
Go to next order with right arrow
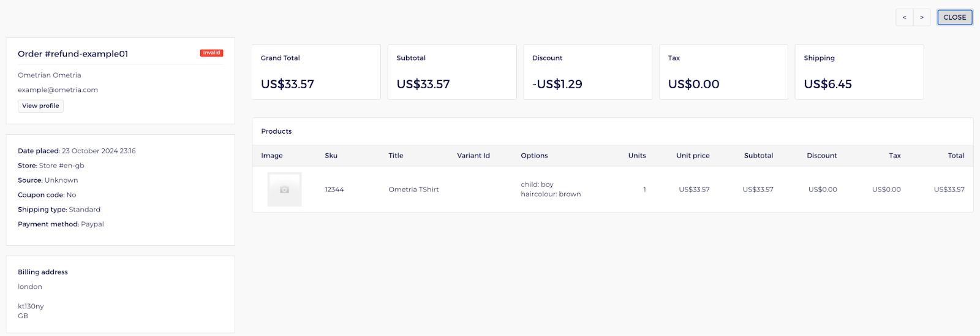(922, 17)
